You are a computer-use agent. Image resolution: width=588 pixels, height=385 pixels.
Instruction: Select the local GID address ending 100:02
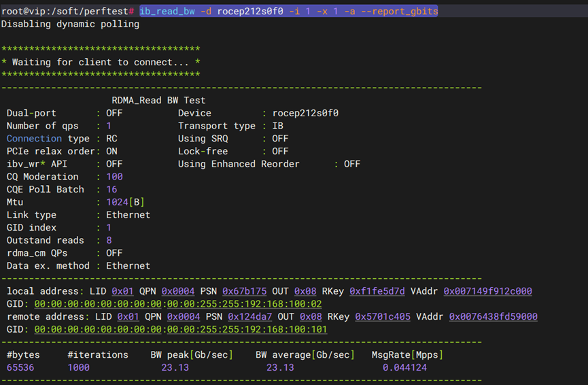177,304
